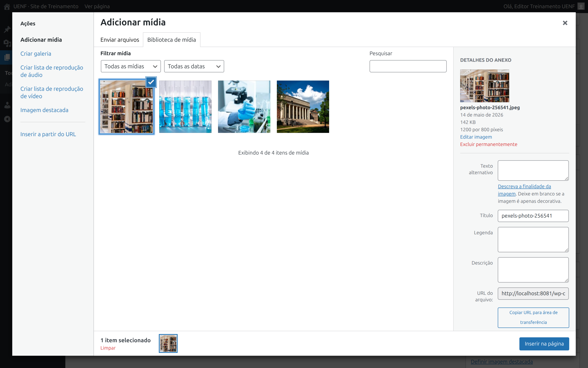The width and height of the screenshot is (588, 368).
Task: Click the Pesquisar search field
Action: [408, 66]
